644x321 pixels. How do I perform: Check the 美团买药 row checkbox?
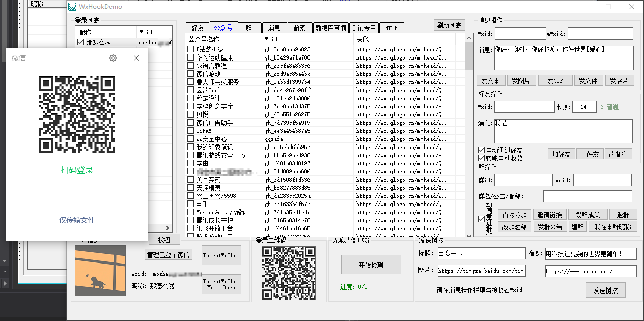[x=191, y=180]
